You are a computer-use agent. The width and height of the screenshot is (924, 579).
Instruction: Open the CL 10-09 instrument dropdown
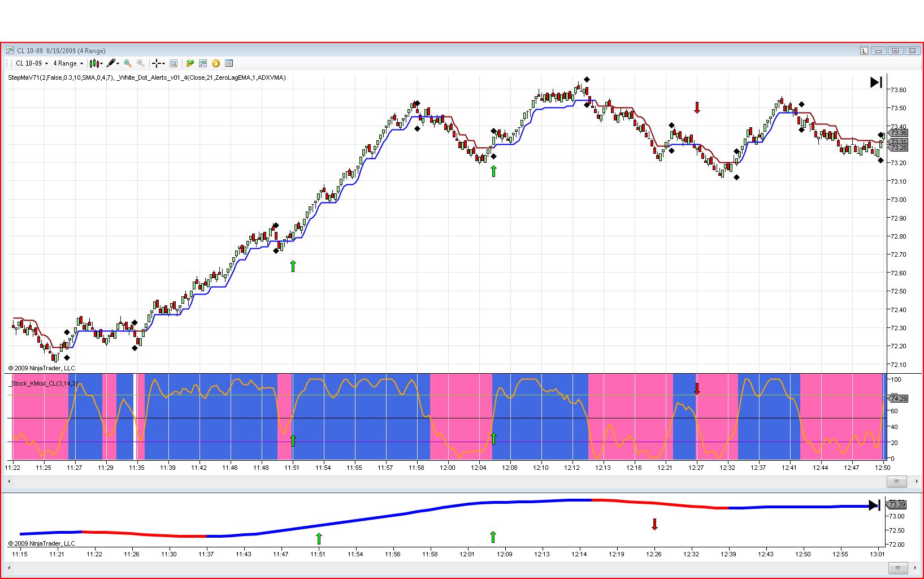[x=32, y=63]
